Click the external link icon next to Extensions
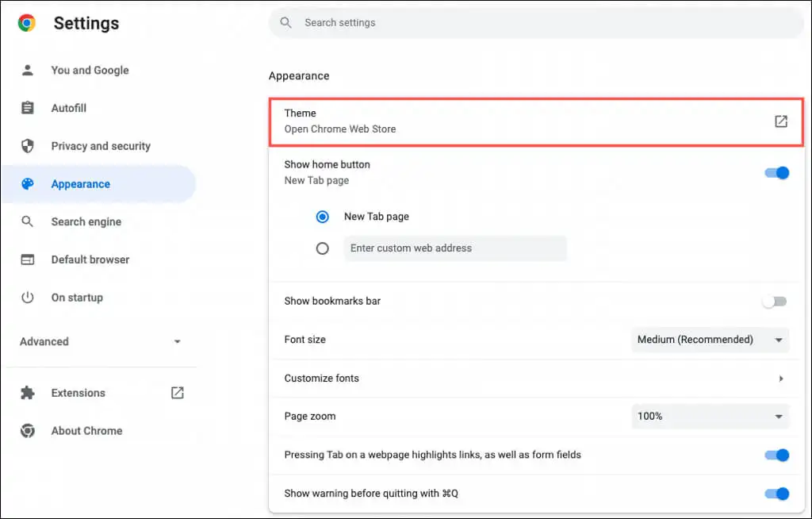This screenshot has width=812, height=519. (x=178, y=393)
